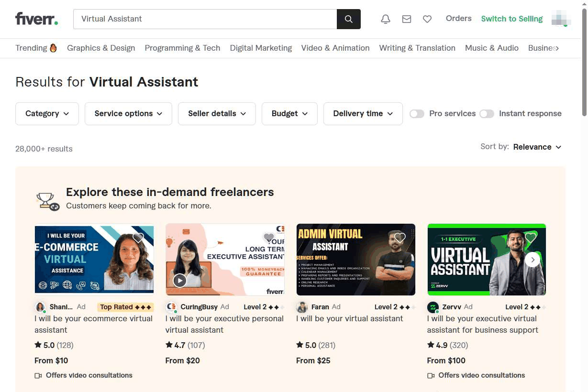Open the profile avatar menu
Viewport: 588px width, 392px height.
pos(560,19)
